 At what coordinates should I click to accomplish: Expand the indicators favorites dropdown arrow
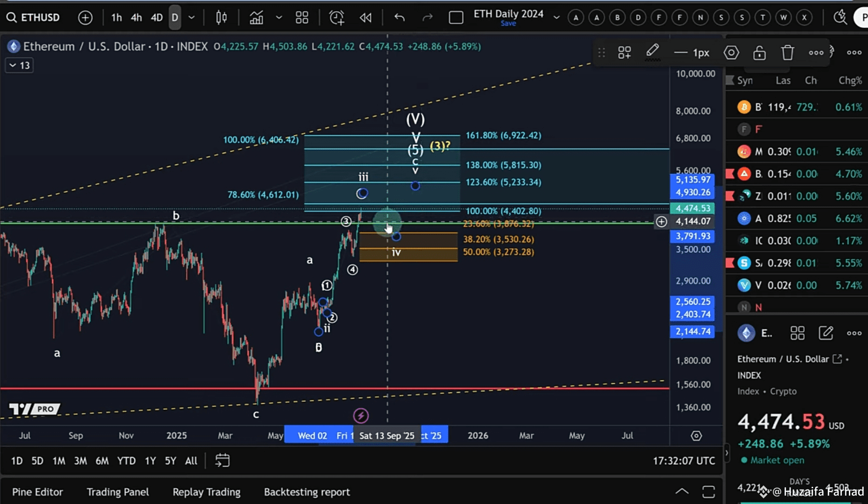click(279, 18)
